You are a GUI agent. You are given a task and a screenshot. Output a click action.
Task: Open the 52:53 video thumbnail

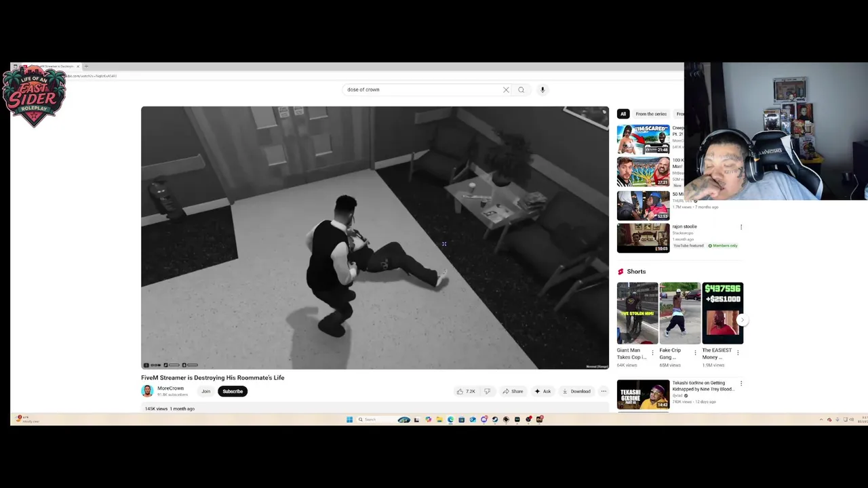643,205
